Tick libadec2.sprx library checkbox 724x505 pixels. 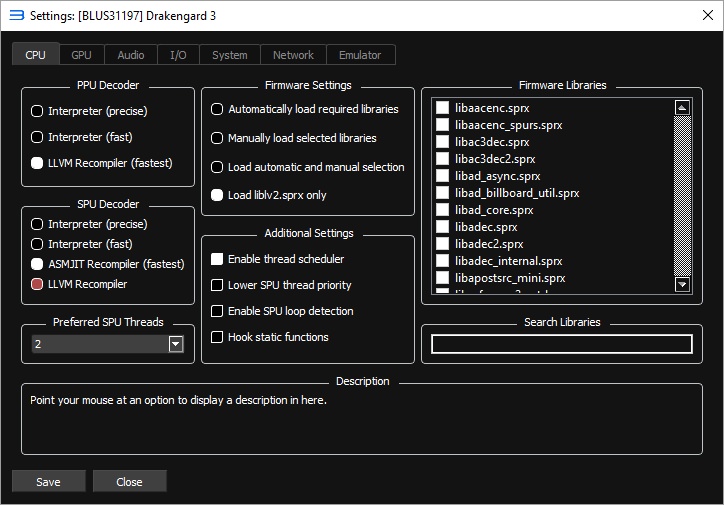point(442,244)
